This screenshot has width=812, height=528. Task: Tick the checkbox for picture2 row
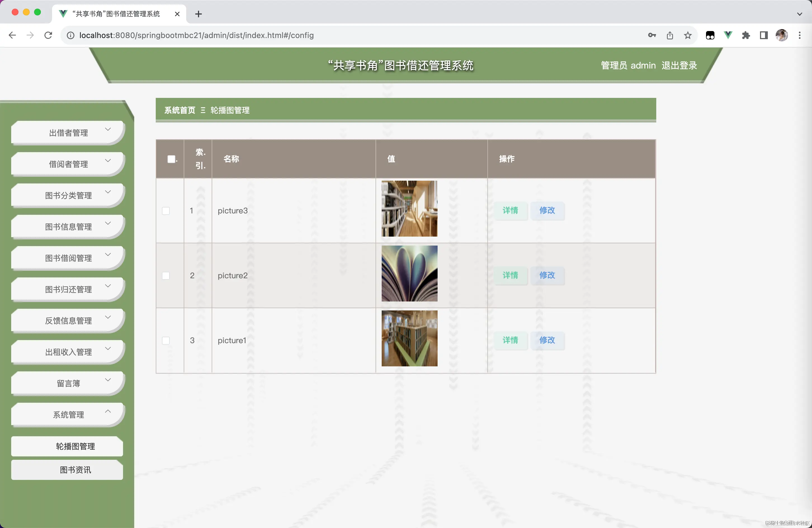(x=166, y=275)
